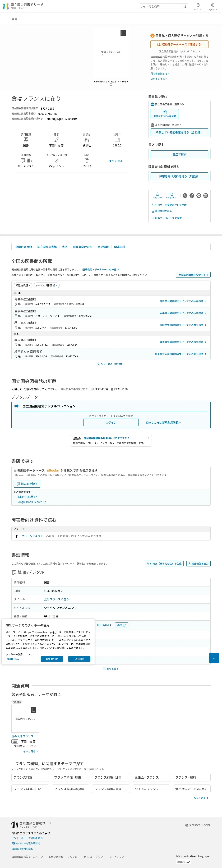Open 青森県立図書館のサイトでこの本を確認 link

pos(183,301)
